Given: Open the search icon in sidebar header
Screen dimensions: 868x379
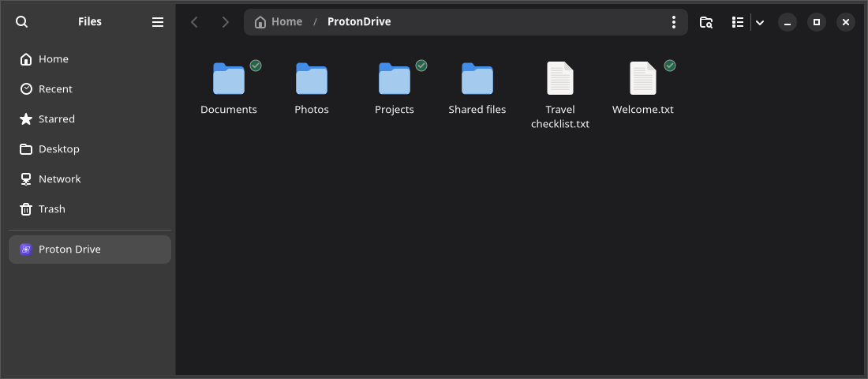Looking at the screenshot, I should [21, 21].
